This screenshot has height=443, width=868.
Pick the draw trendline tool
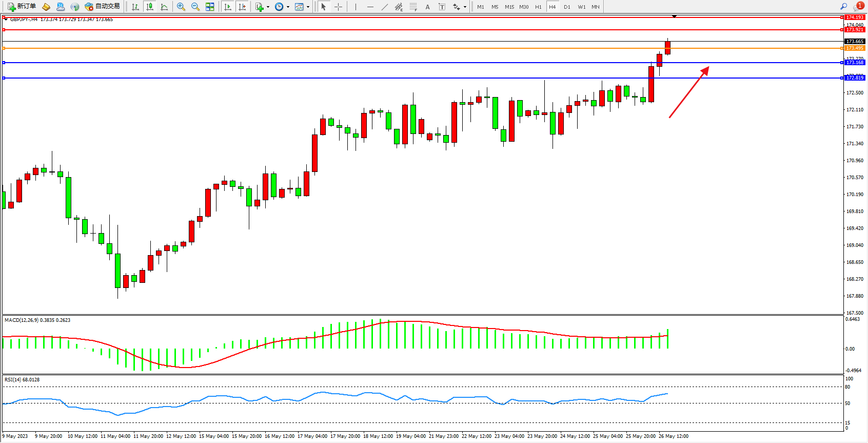(x=385, y=7)
